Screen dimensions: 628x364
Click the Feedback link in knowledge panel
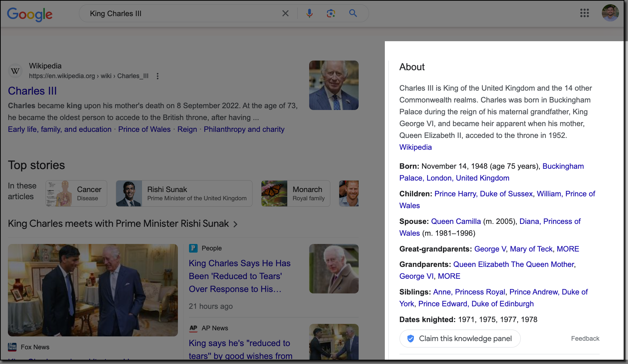pyautogui.click(x=585, y=339)
